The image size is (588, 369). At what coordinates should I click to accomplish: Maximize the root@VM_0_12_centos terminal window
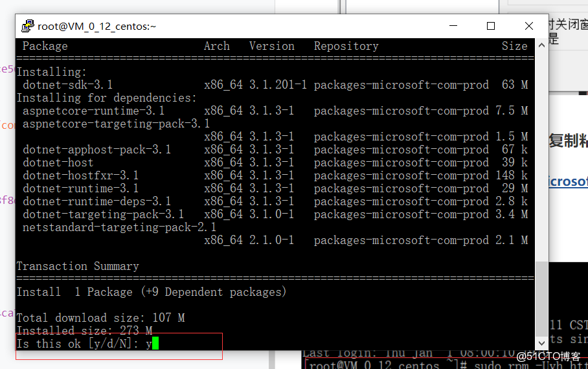click(x=491, y=26)
